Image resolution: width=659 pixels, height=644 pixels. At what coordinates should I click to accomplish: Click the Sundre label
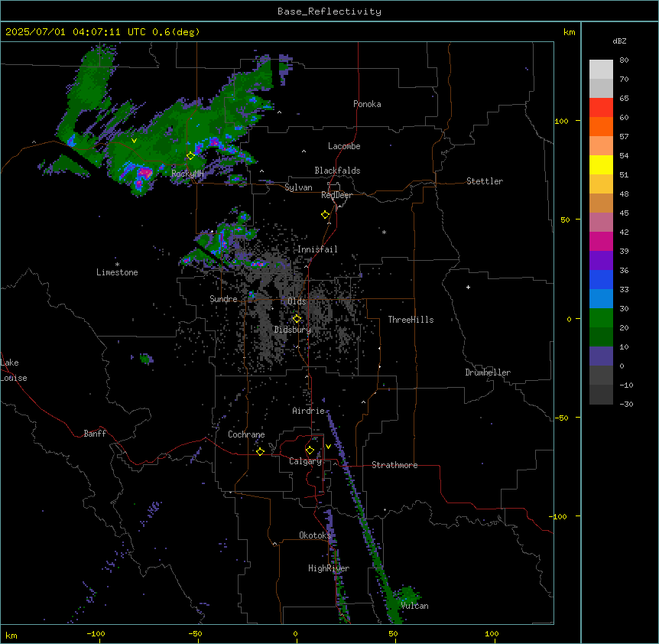tap(223, 299)
